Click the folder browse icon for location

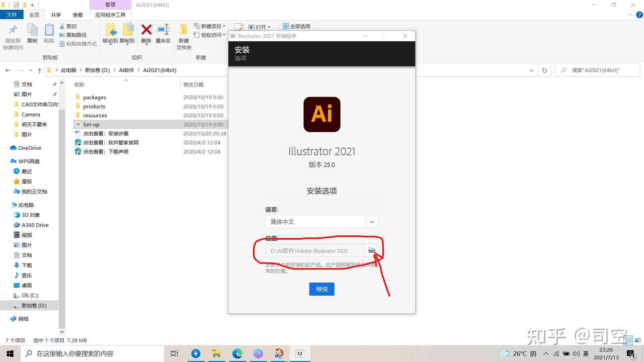pyautogui.click(x=371, y=251)
